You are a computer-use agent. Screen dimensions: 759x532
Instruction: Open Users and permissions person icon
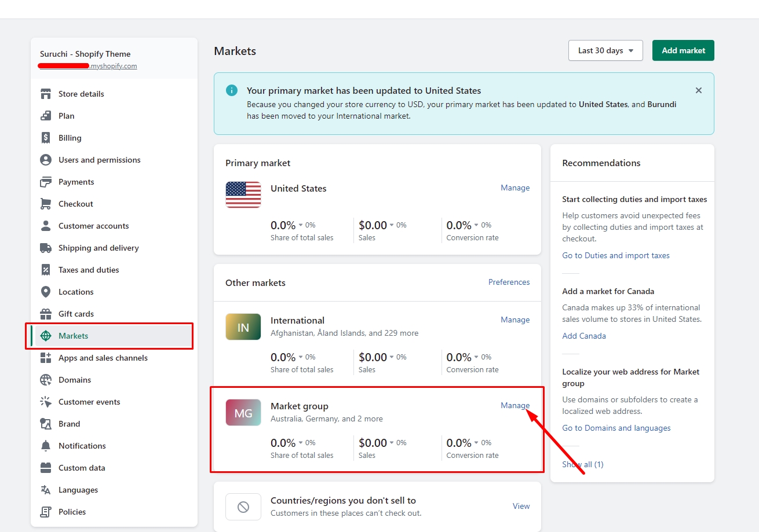click(46, 160)
